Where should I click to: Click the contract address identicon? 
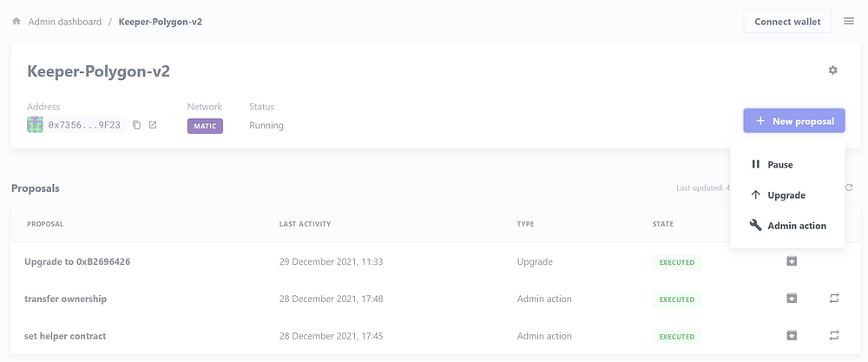35,125
